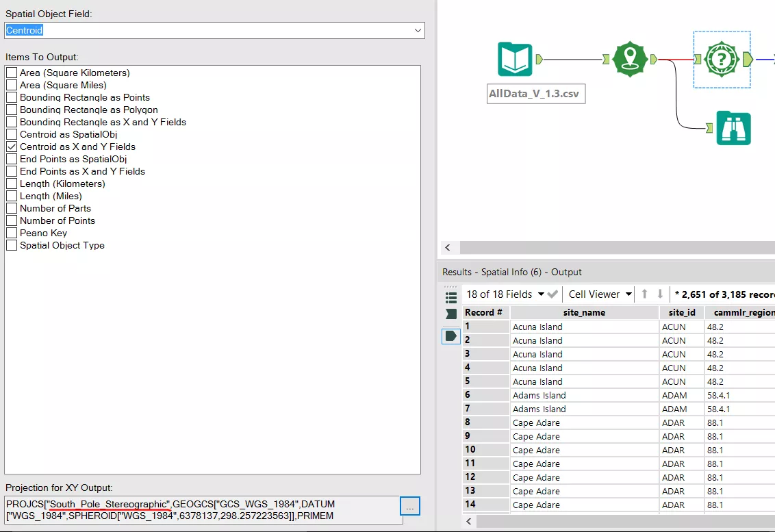This screenshot has width=775, height=532.
Task: Click the Create Points input anchor
Action: coord(606,60)
